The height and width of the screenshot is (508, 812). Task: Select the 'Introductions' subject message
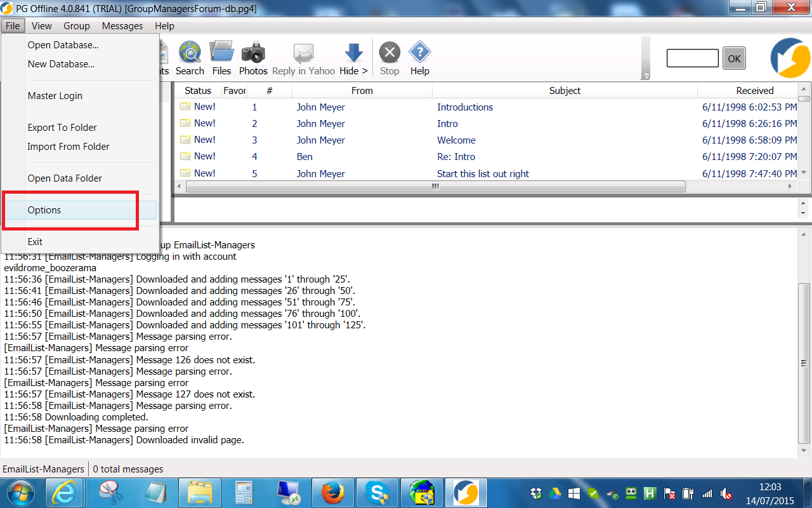(465, 107)
